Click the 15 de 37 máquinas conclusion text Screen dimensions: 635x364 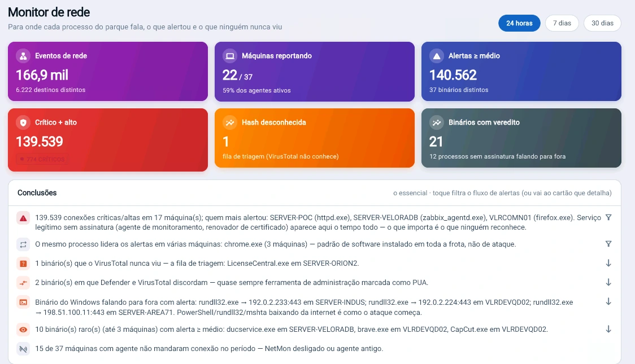click(x=209, y=349)
